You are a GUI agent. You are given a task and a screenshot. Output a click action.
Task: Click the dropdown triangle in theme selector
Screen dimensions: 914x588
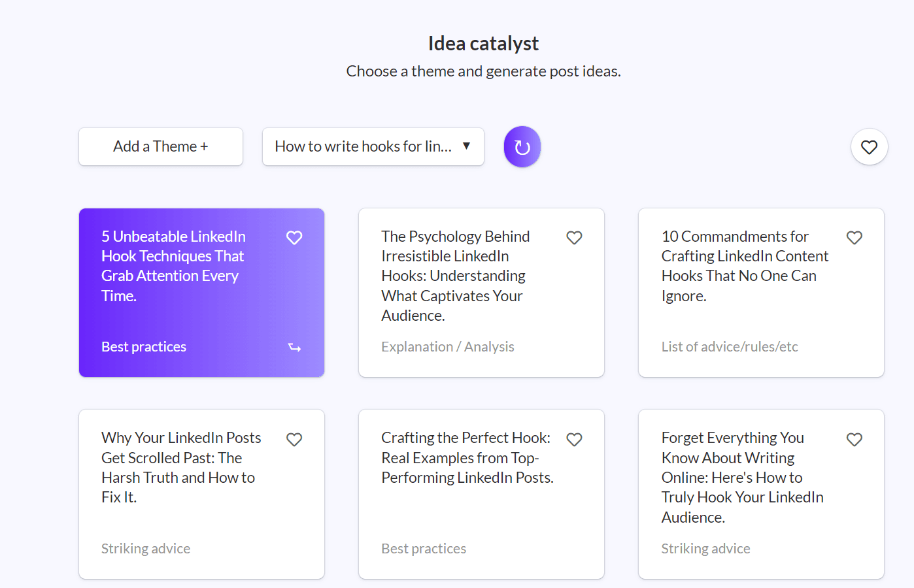pyautogui.click(x=466, y=146)
